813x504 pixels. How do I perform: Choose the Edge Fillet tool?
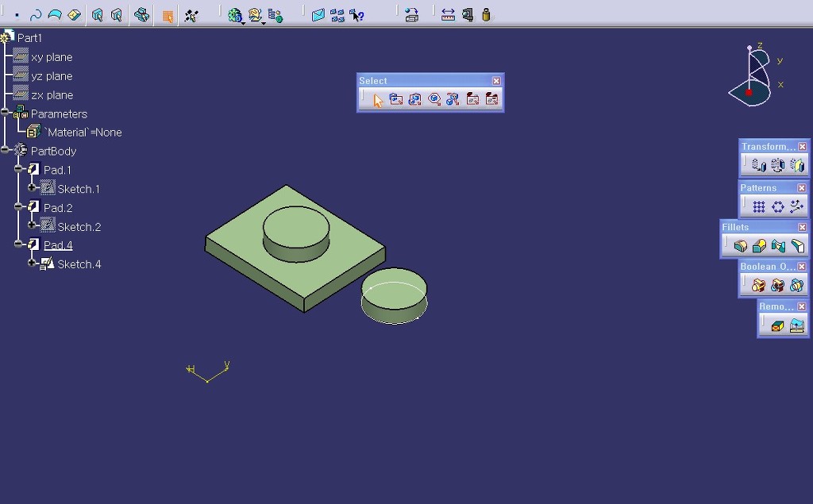(740, 246)
